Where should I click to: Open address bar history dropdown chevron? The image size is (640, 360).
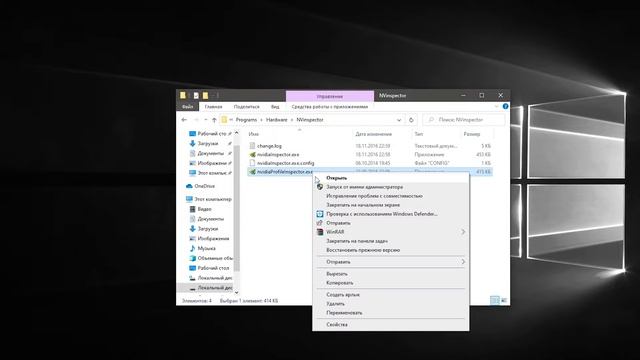click(x=399, y=120)
